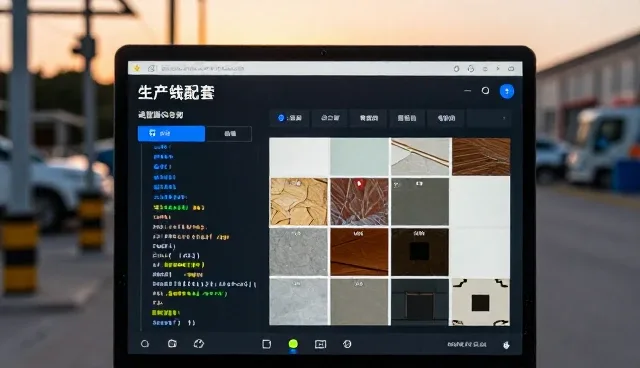This screenshot has height=368, width=640.
Task: Select the highlighted blue tab with icon
Action: click(171, 133)
